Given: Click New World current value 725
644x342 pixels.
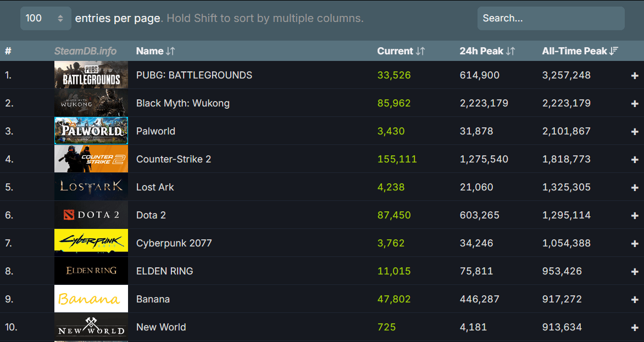Looking at the screenshot, I should pyautogui.click(x=386, y=327).
